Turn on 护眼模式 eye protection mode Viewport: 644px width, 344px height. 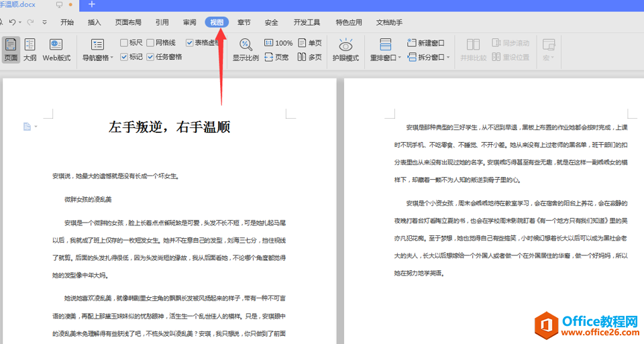[346, 50]
